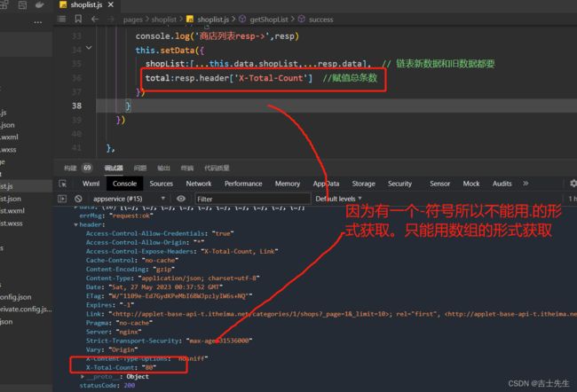The image size is (577, 392).
Task: Open the Memory devtools tab
Action: 288,184
